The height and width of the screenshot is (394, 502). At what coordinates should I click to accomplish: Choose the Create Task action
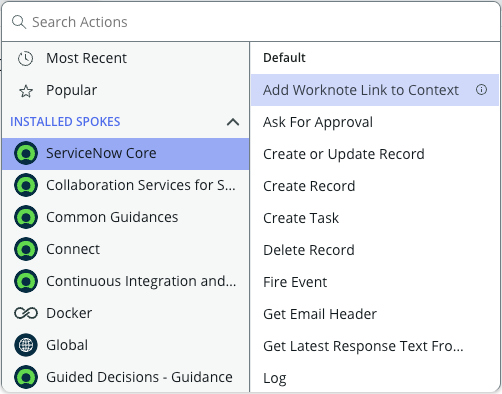pos(375,218)
